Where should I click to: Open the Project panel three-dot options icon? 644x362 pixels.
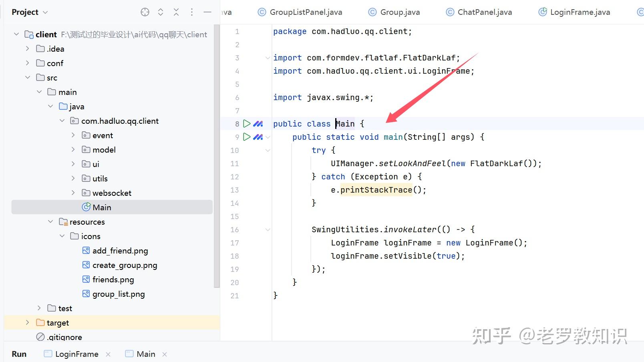[192, 12]
